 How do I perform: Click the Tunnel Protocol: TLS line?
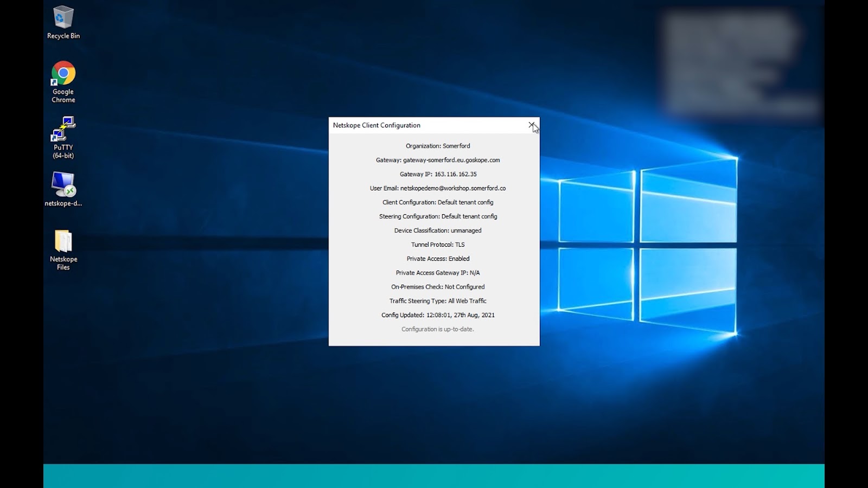(438, 245)
